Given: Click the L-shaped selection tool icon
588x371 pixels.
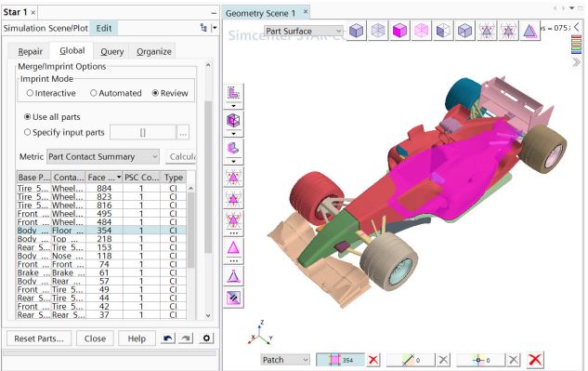Looking at the screenshot, I should (233, 92).
